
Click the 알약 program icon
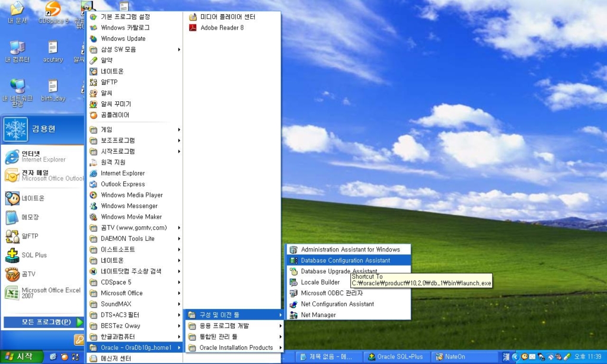pyautogui.click(x=93, y=60)
